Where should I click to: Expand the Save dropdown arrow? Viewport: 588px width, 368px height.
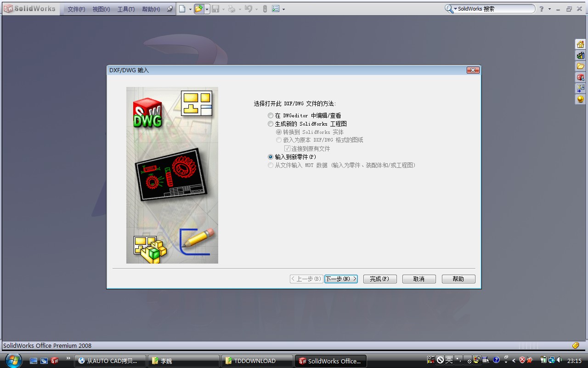click(x=223, y=9)
